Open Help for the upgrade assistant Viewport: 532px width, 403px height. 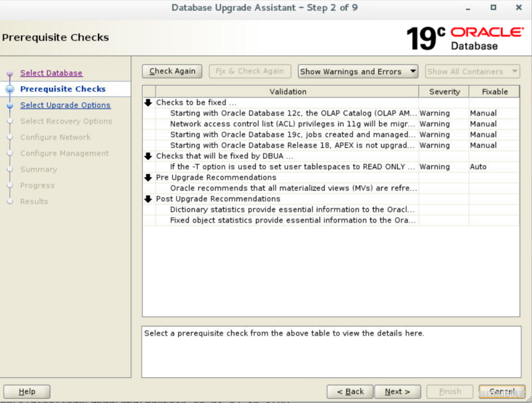(27, 392)
